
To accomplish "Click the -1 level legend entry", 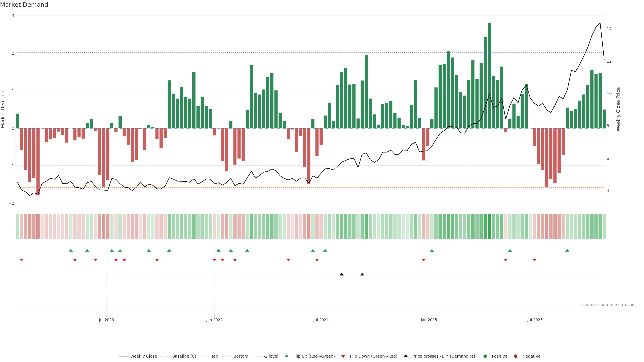I will coord(271,356).
